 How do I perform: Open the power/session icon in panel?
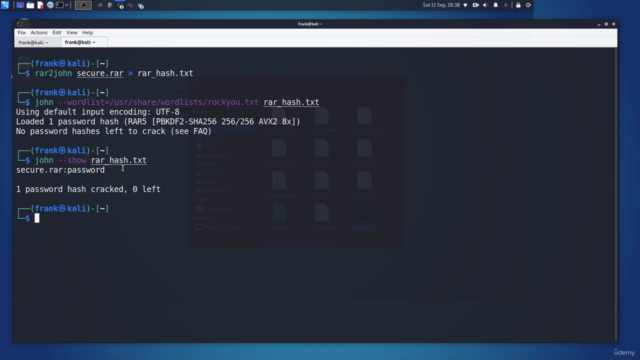pyautogui.click(x=528, y=5)
